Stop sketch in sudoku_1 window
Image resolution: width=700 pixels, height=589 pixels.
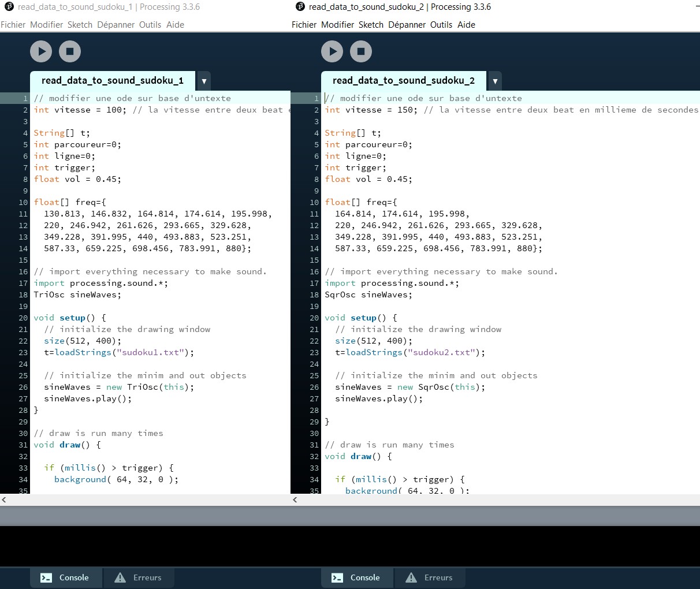click(70, 51)
